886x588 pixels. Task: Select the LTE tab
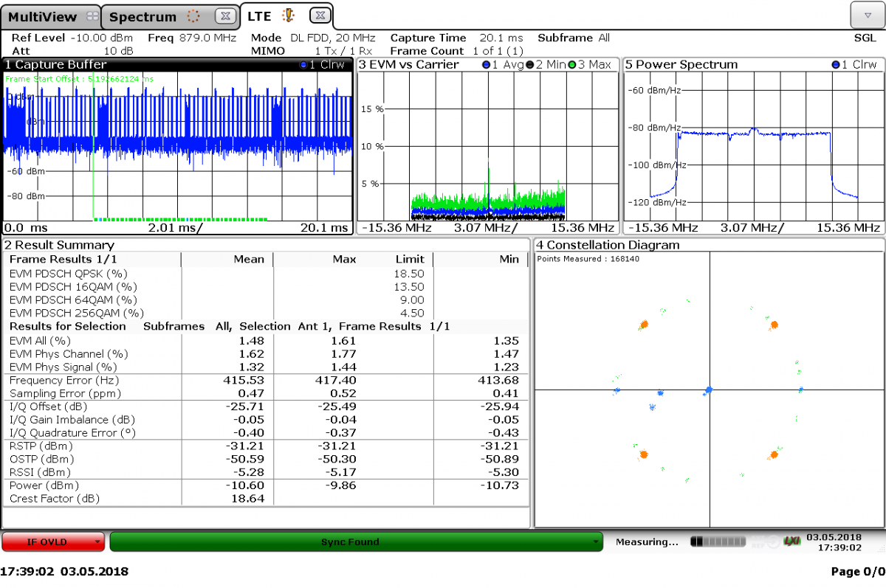(x=287, y=15)
